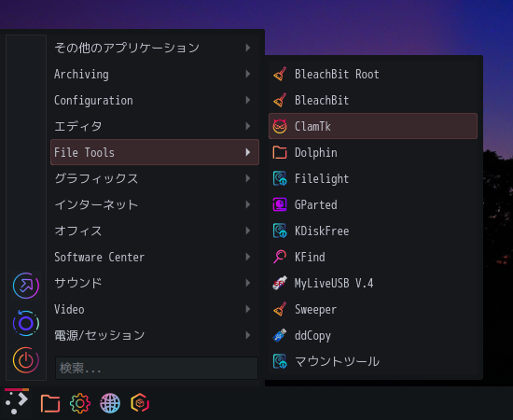The image size is (513, 420).
Task: Click the power off icon in sidebar
Action: (x=26, y=360)
